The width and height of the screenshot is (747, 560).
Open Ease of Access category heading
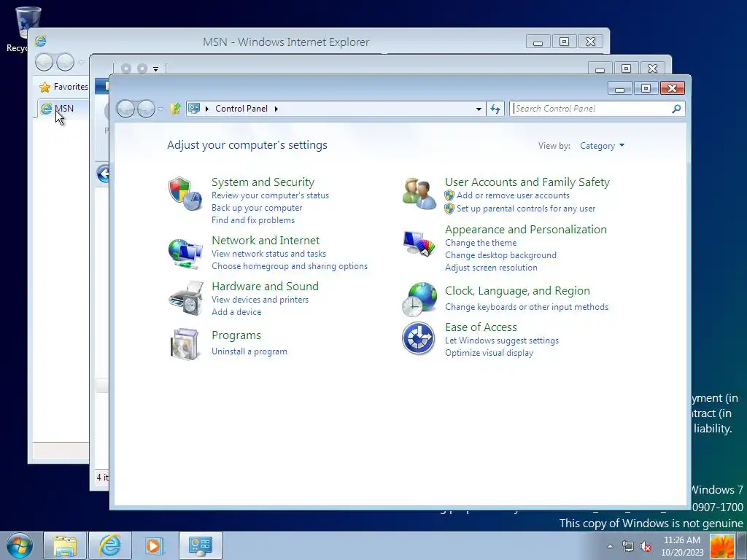tap(481, 327)
